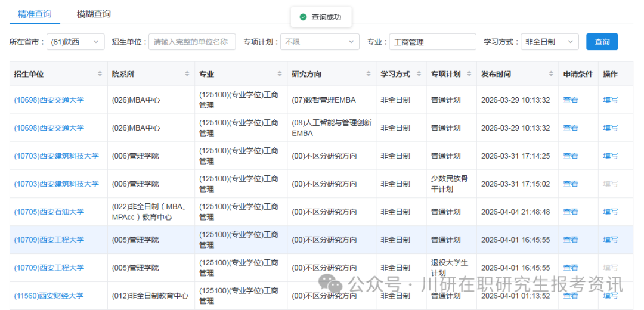Select timestamp 2026-03-31 17:14:25
Viewport: 644px width, 310px height.
(x=515, y=156)
